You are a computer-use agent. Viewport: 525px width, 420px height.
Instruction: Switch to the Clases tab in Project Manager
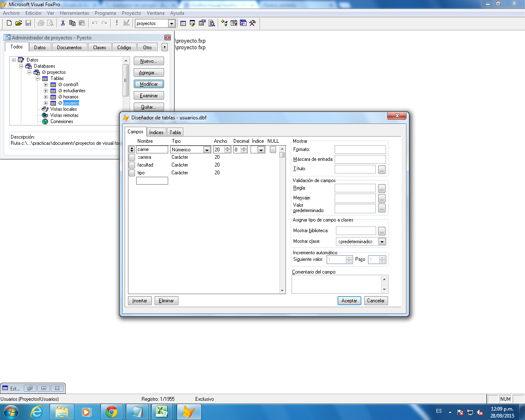pyautogui.click(x=99, y=48)
